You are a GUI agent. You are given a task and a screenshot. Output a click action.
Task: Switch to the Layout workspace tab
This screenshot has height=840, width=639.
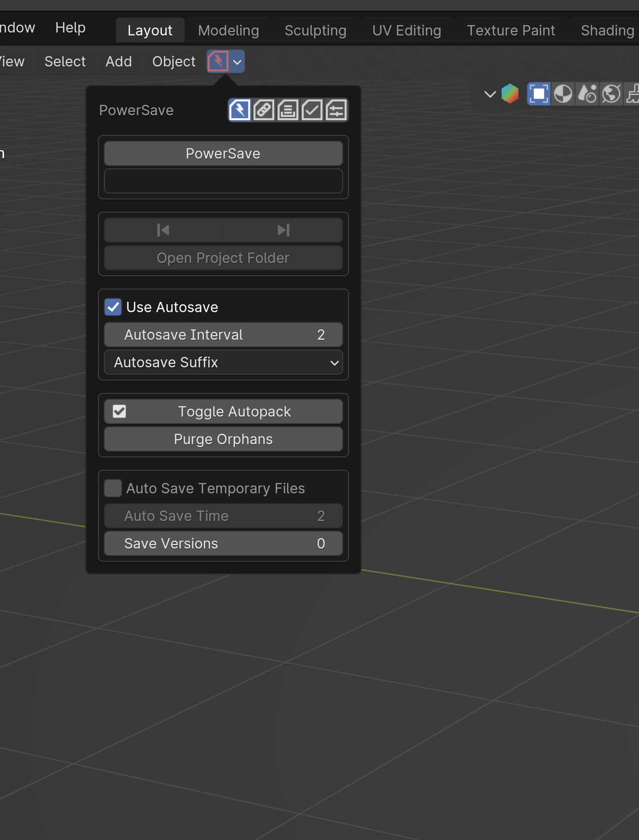(150, 31)
